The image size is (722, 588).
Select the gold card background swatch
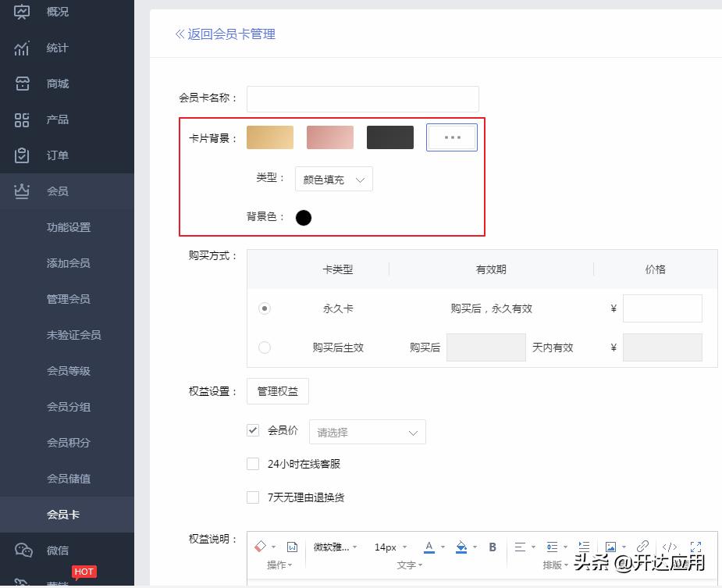pos(269,137)
